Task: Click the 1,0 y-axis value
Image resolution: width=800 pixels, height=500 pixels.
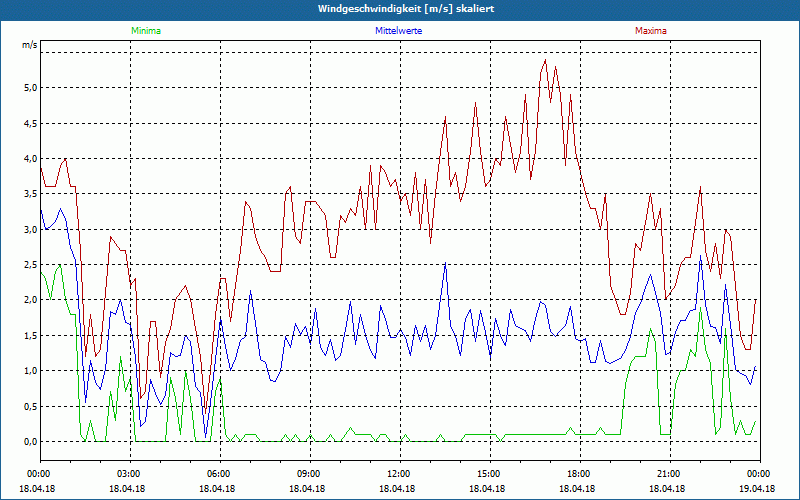Action: (31, 371)
